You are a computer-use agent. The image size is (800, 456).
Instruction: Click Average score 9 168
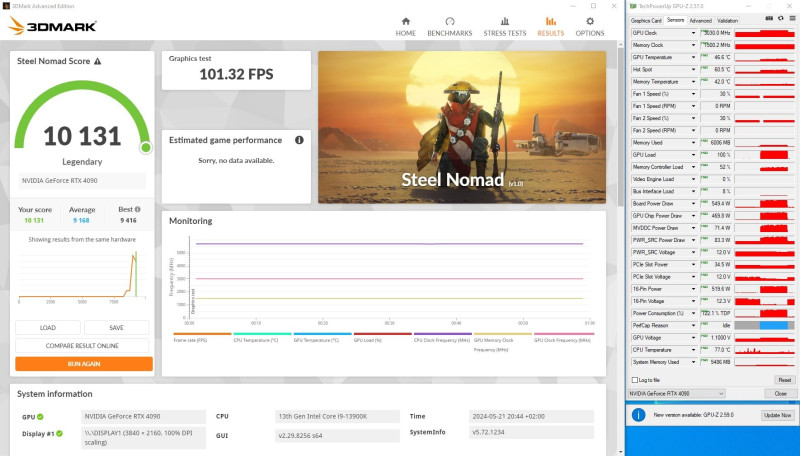81,221
